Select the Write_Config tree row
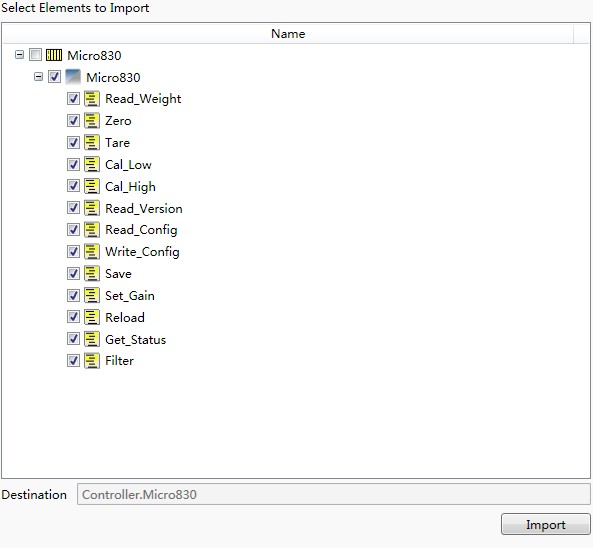The width and height of the screenshot is (593, 548). (x=142, y=252)
